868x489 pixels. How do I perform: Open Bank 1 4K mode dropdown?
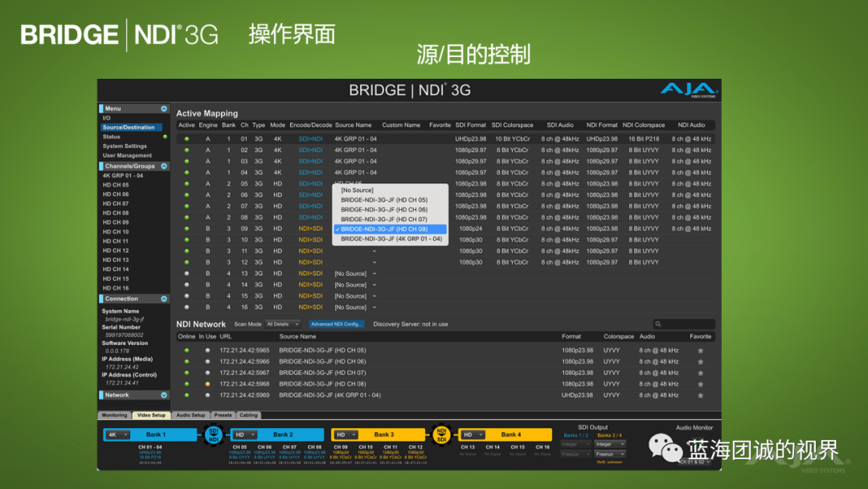tap(118, 435)
